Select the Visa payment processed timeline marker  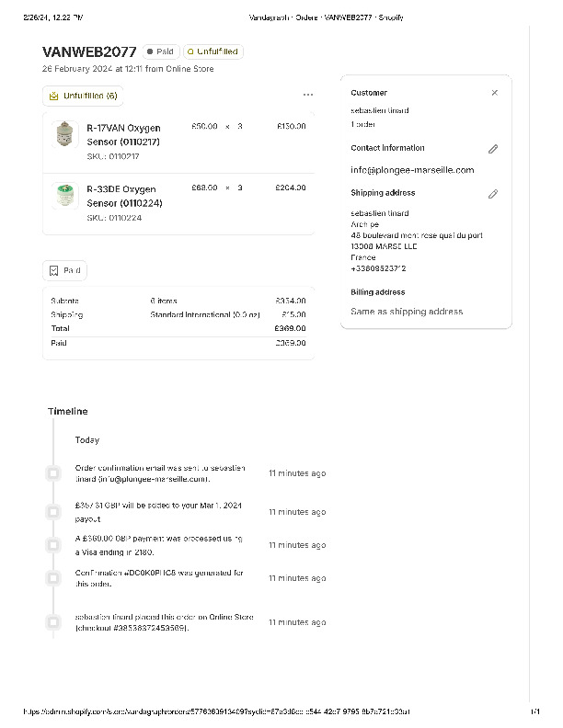(x=53, y=545)
